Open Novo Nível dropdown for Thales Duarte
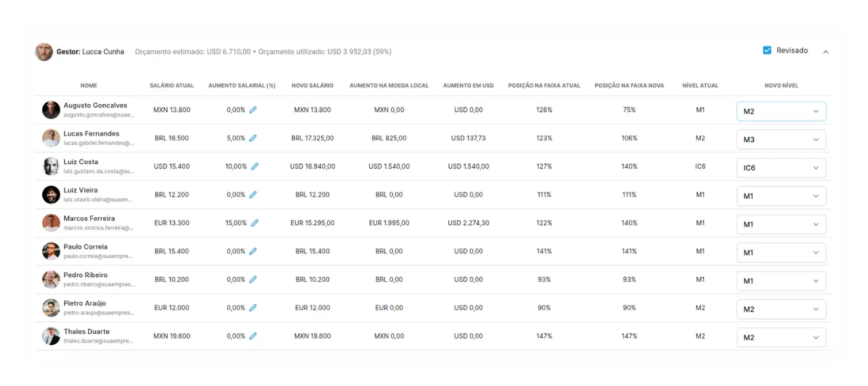The height and width of the screenshot is (386, 868). pos(781,338)
